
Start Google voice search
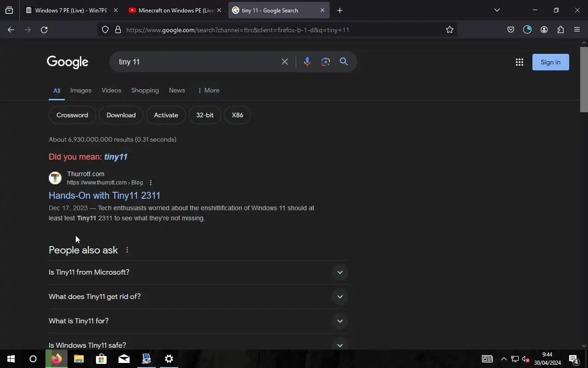click(307, 62)
